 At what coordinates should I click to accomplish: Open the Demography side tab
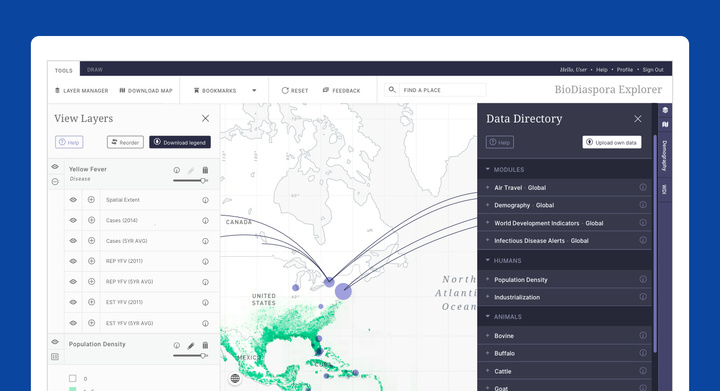pos(664,156)
